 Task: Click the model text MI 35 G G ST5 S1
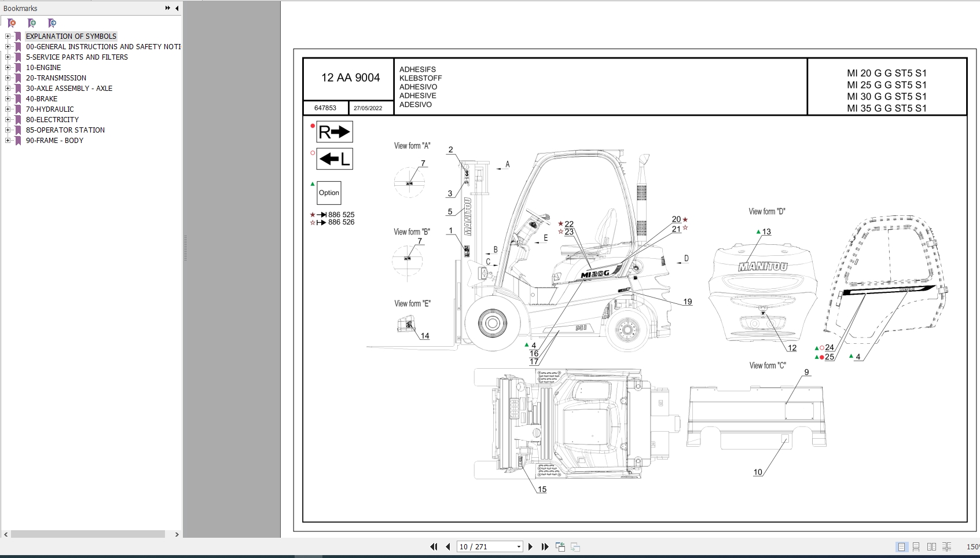click(x=887, y=108)
